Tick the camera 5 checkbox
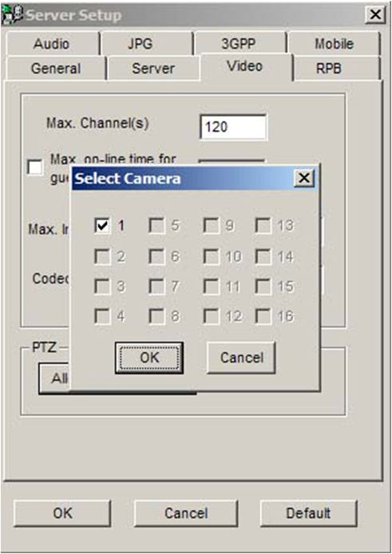 click(x=156, y=225)
